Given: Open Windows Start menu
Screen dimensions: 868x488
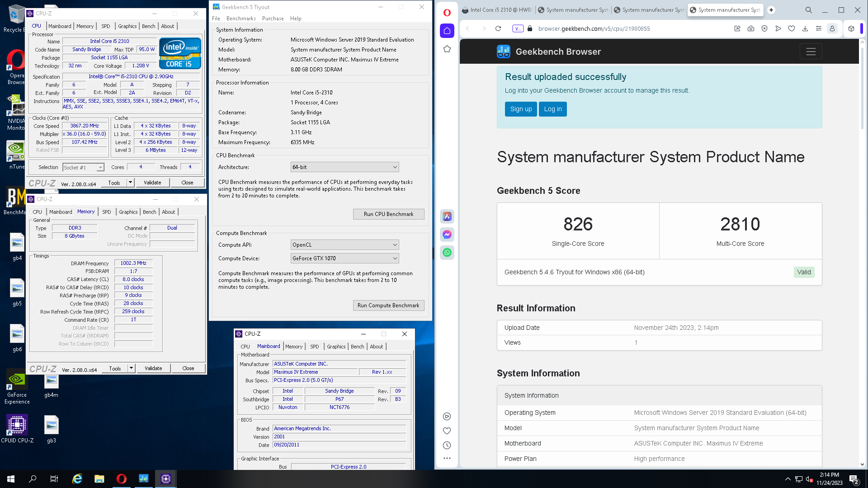Looking at the screenshot, I should click(11, 479).
